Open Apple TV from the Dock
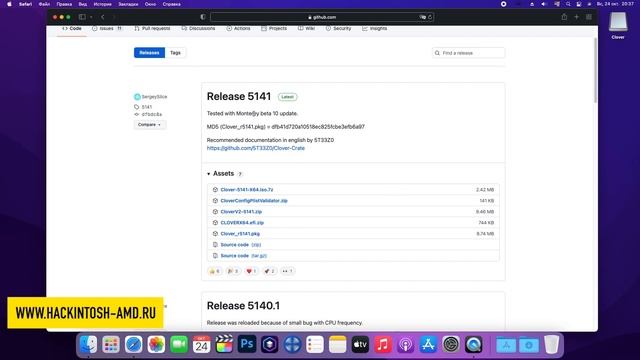This screenshot has width=640, height=360. 360,344
